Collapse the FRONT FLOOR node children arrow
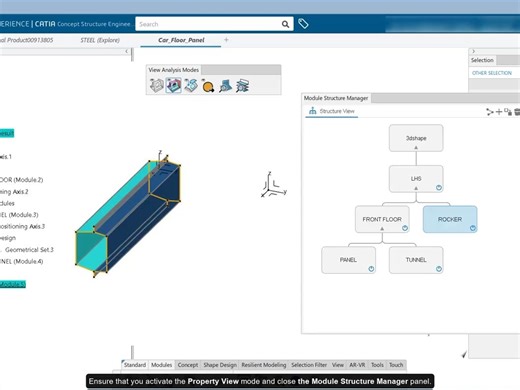The width and height of the screenshot is (520, 390). [382, 229]
